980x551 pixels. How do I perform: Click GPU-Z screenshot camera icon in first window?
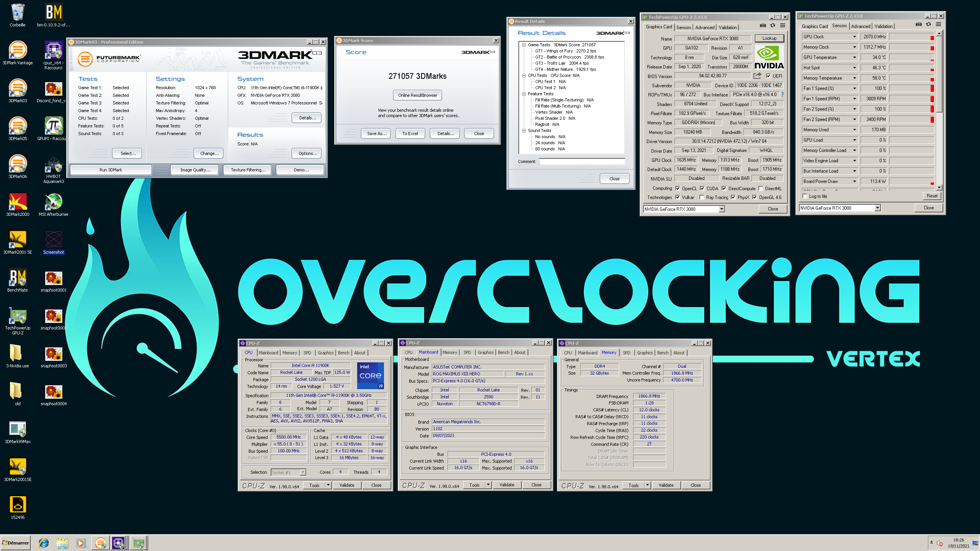pyautogui.click(x=763, y=26)
